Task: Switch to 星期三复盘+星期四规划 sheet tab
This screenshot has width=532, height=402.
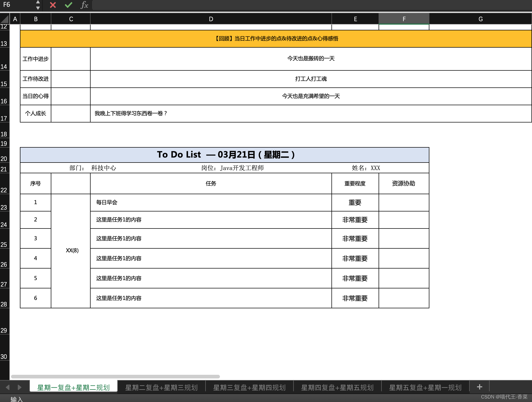Action: point(250,387)
